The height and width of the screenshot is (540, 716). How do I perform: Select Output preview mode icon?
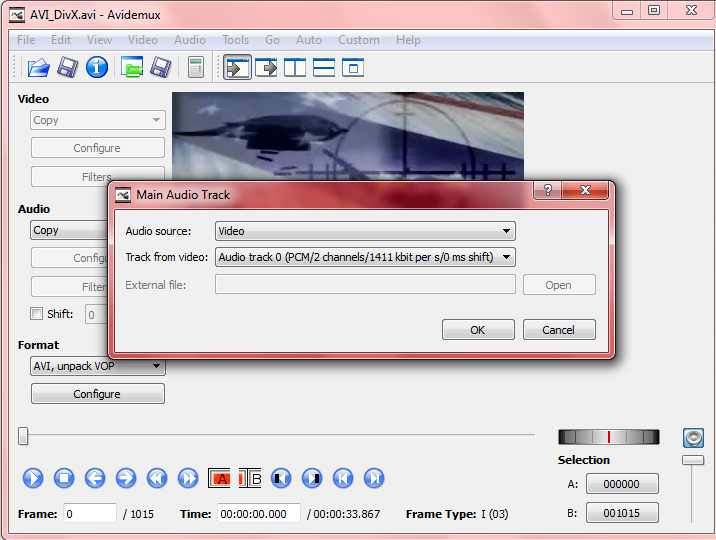click(266, 68)
